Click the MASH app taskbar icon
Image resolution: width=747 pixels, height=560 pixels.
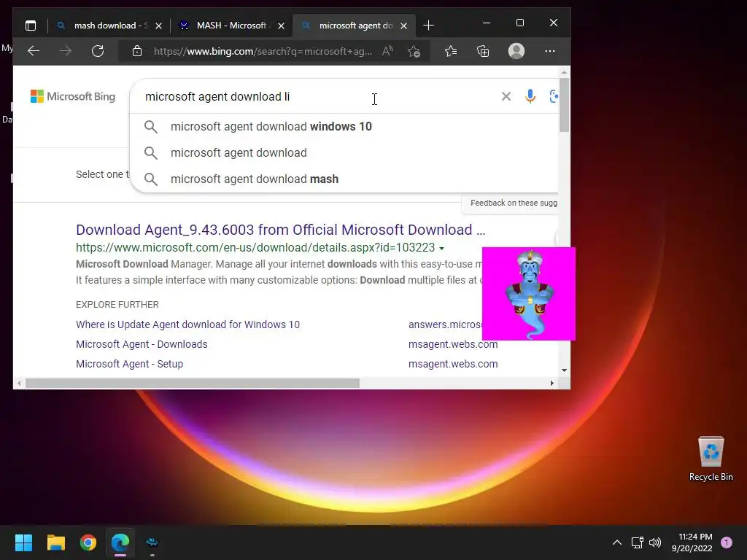152,542
